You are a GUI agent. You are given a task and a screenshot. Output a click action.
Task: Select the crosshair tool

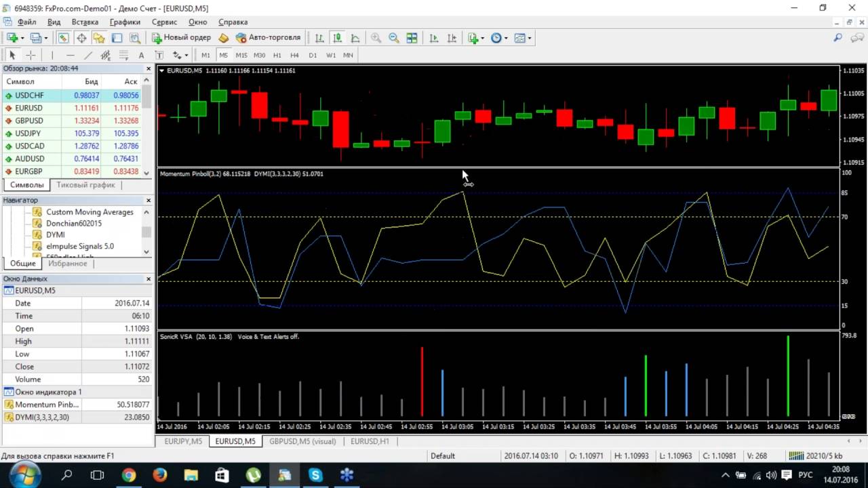point(31,55)
